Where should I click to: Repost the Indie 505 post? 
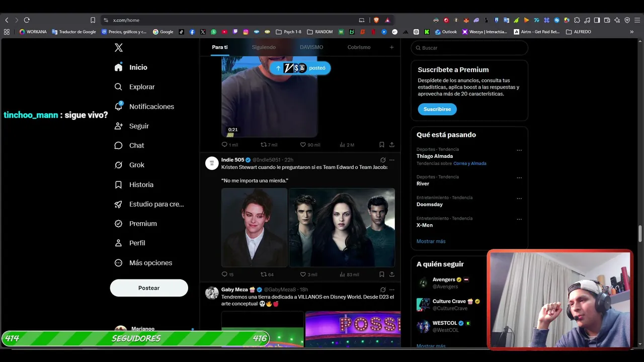[x=267, y=275]
